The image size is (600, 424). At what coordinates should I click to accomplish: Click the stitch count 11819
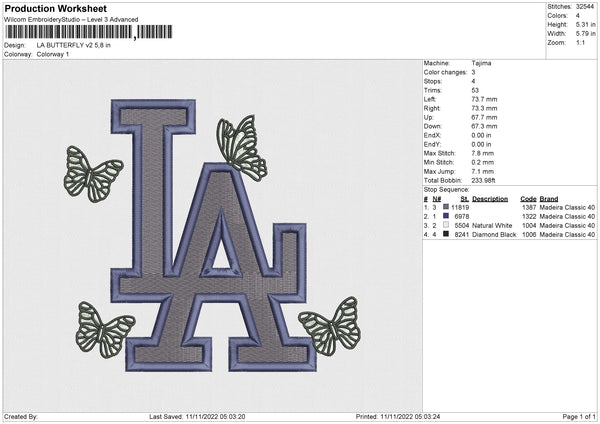(x=460, y=207)
